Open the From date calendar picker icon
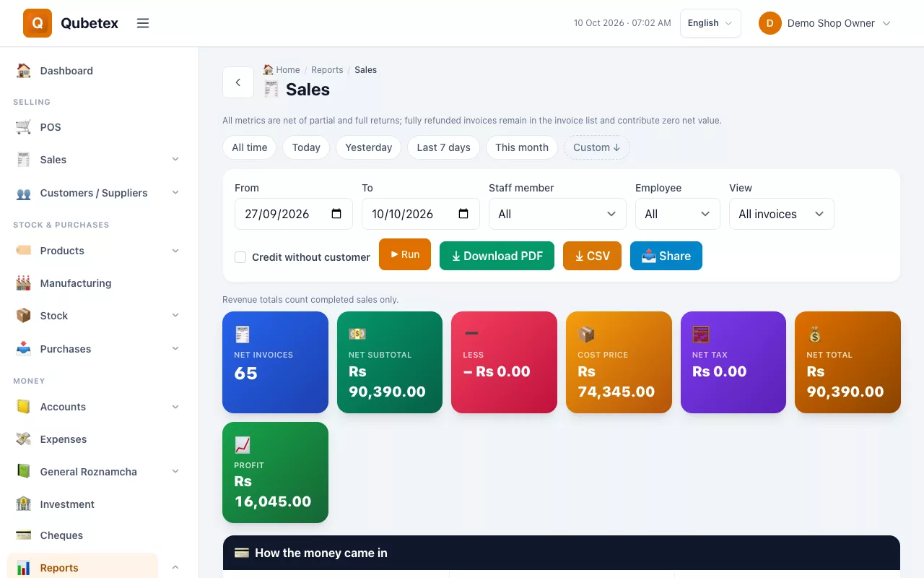 point(336,214)
